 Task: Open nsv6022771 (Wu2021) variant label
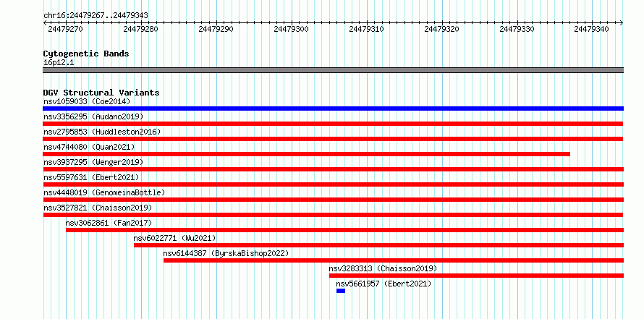pos(174,238)
